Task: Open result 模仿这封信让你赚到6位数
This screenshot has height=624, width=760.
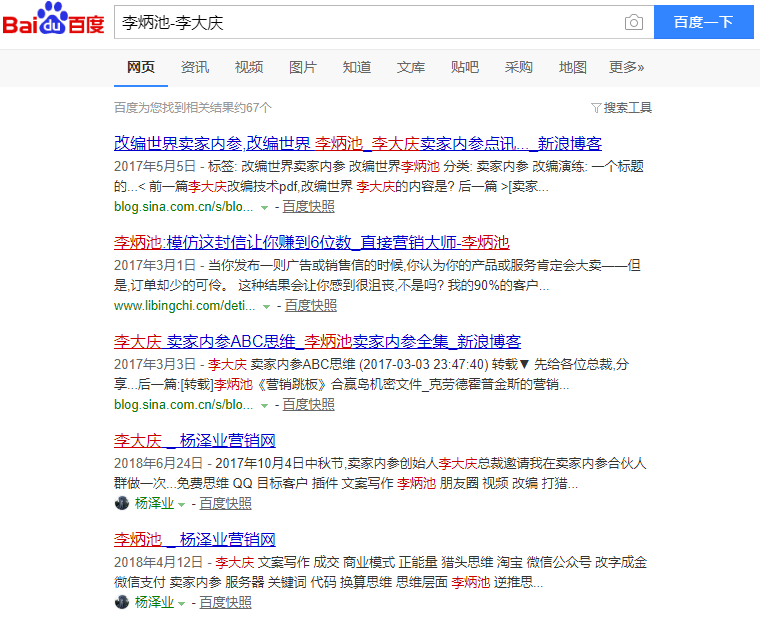Action: 312,242
